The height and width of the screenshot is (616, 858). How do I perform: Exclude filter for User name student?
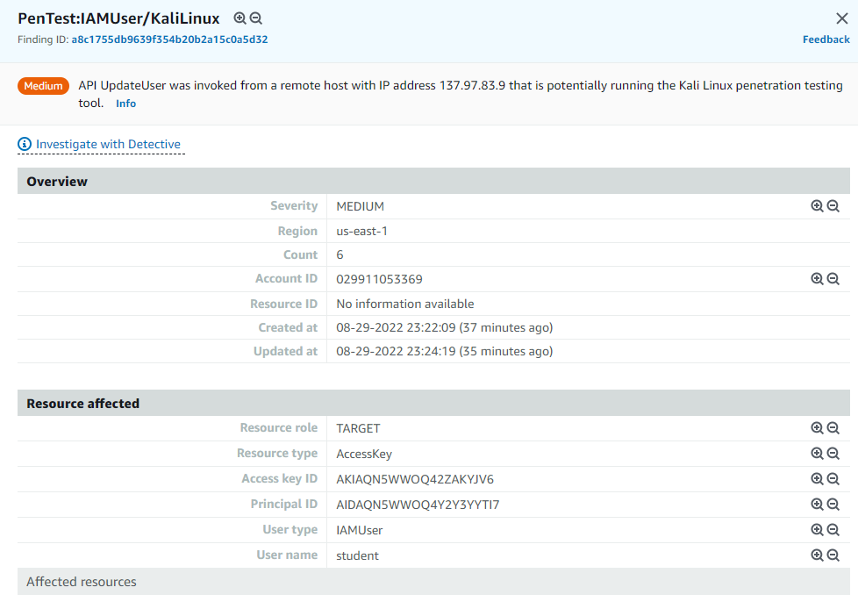[x=833, y=555]
